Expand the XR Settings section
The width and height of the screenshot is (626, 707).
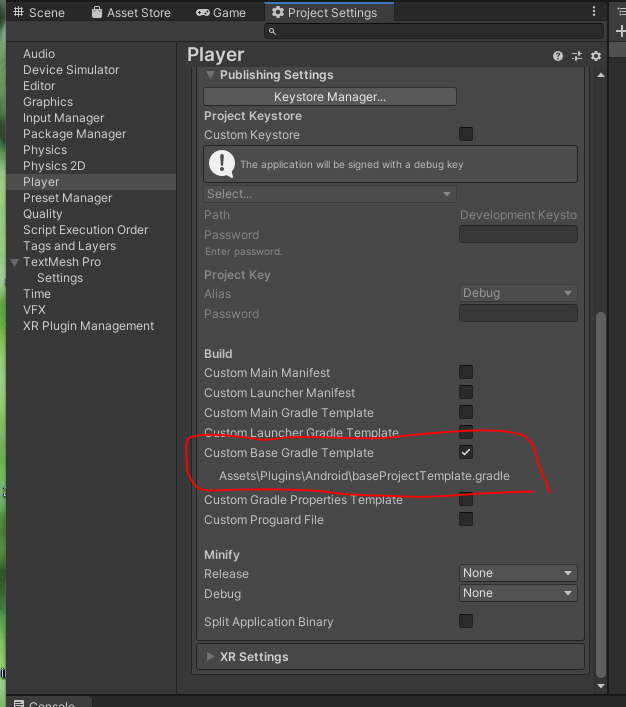[x=210, y=656]
